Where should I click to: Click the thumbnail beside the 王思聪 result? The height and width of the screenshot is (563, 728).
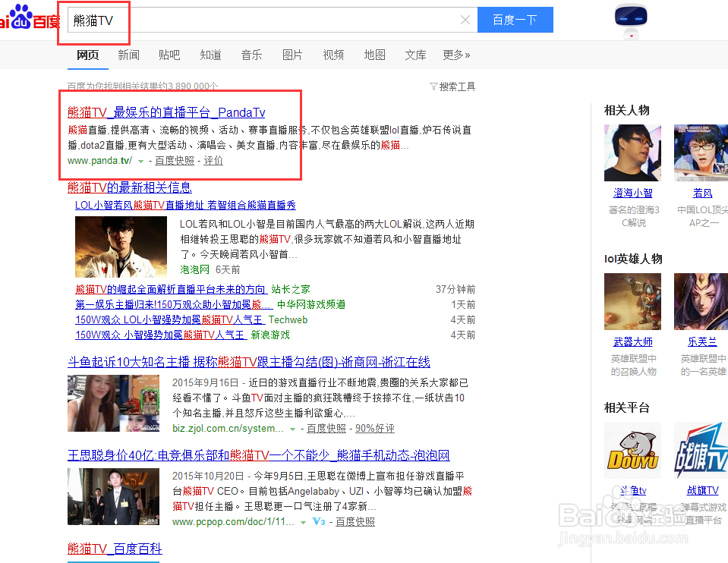coord(113,497)
